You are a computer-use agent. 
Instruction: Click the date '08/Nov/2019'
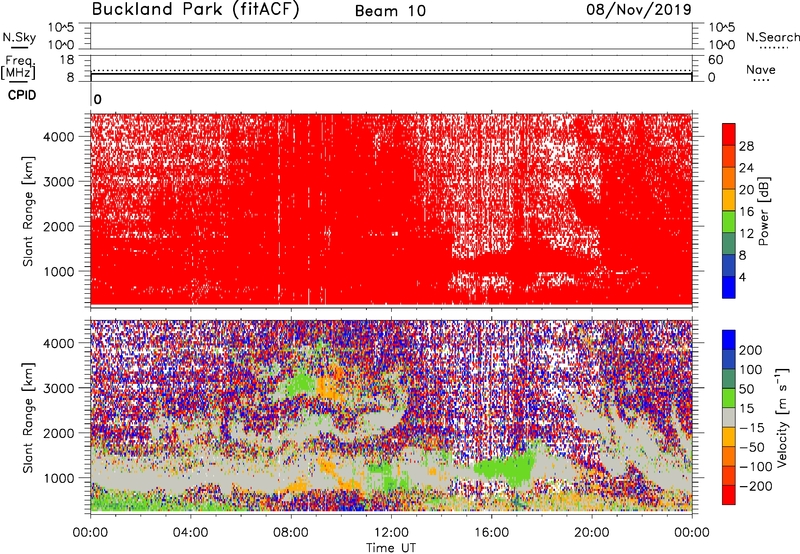coord(639,9)
